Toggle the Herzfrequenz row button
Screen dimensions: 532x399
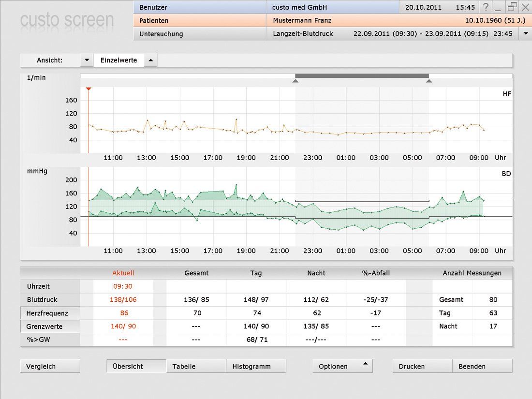(50, 313)
